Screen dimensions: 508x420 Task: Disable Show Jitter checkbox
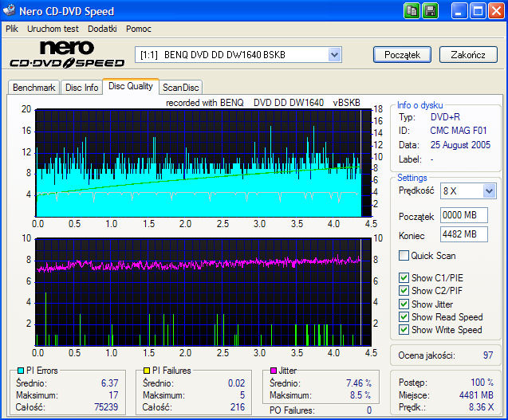pyautogui.click(x=404, y=304)
